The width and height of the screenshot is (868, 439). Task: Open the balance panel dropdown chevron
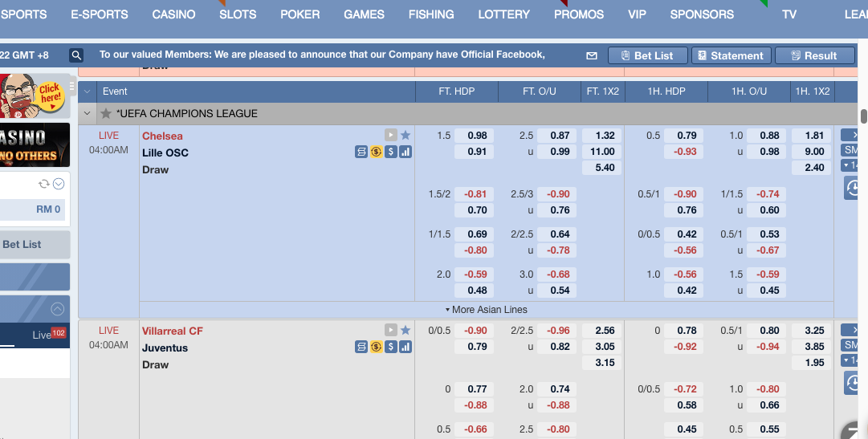click(x=58, y=184)
